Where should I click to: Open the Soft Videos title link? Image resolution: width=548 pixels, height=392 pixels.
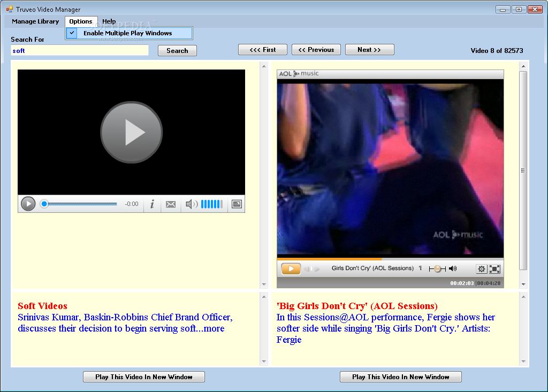pyautogui.click(x=43, y=306)
